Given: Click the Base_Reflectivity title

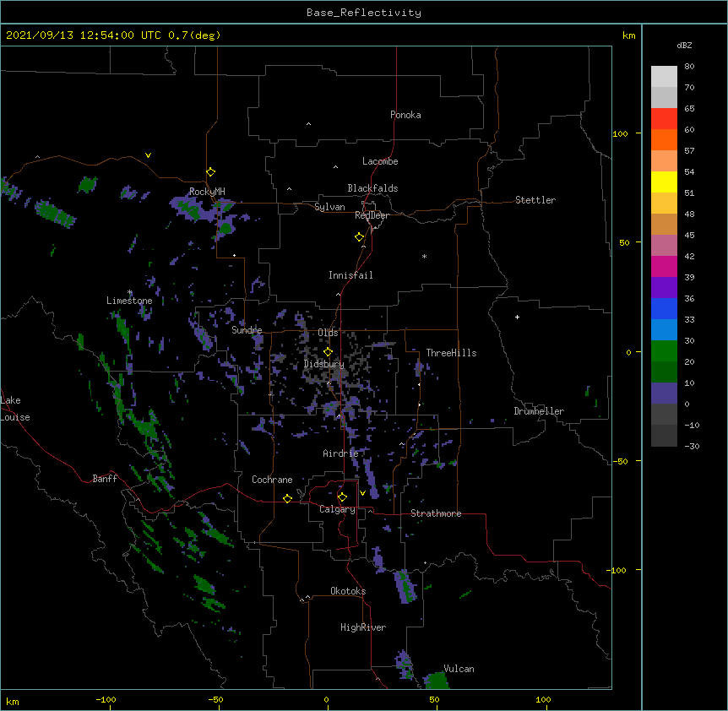Looking at the screenshot, I should (364, 13).
